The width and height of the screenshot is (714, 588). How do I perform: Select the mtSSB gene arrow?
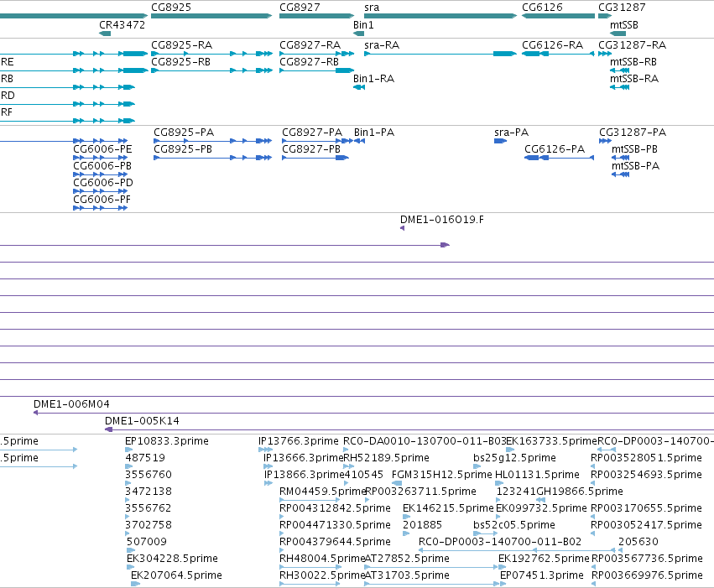coord(618,34)
